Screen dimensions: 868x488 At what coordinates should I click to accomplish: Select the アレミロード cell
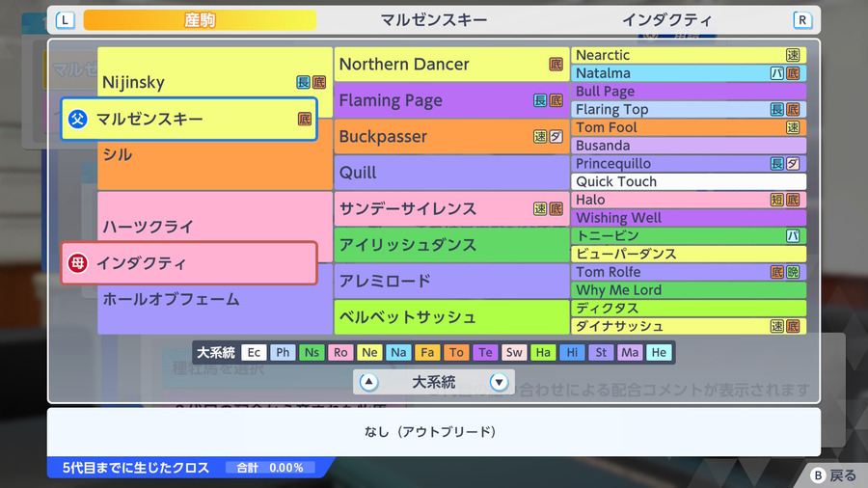pos(451,281)
